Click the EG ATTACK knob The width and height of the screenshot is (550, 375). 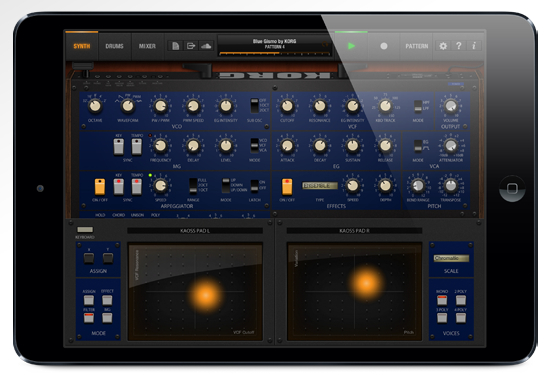[287, 146]
